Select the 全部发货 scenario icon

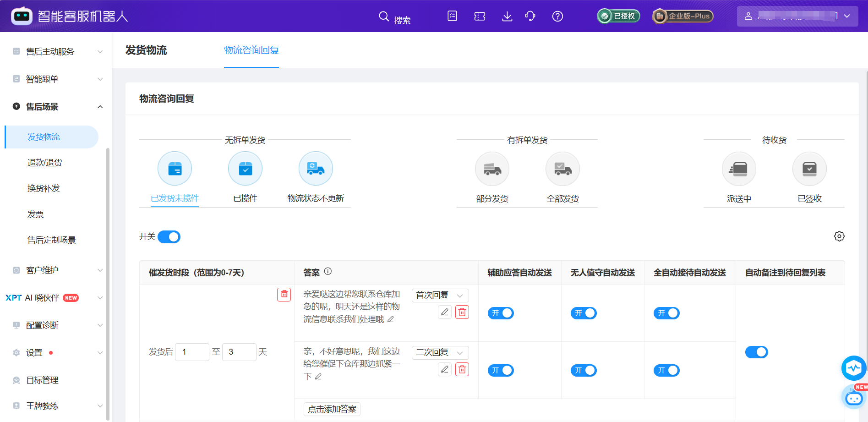pyautogui.click(x=562, y=169)
